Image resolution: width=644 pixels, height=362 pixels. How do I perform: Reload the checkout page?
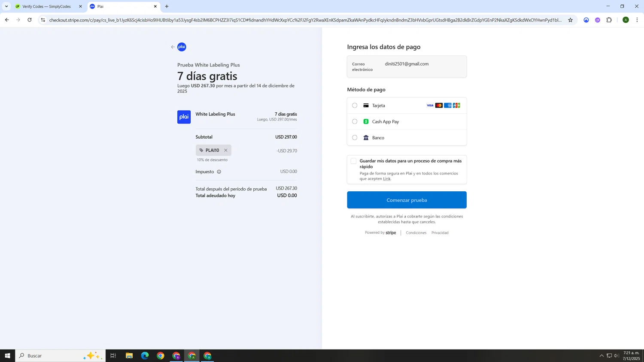coord(30,20)
